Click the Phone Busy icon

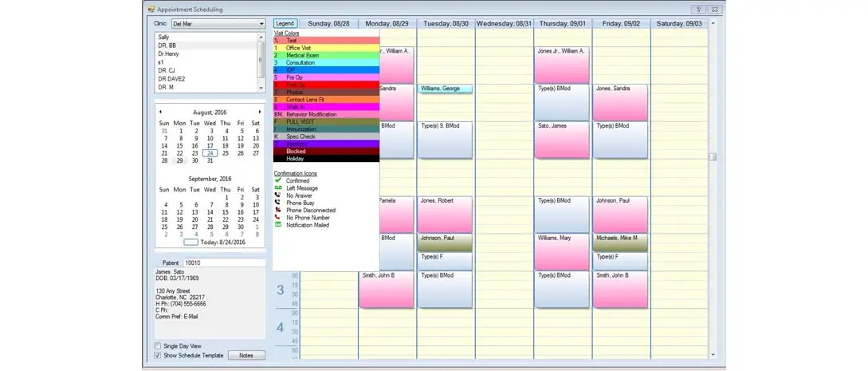coord(278,203)
